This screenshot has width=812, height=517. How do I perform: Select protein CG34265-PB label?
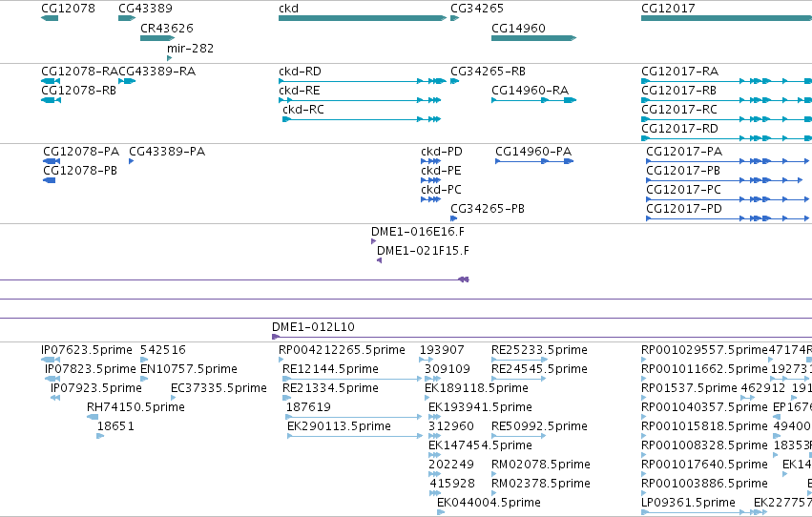488,209
